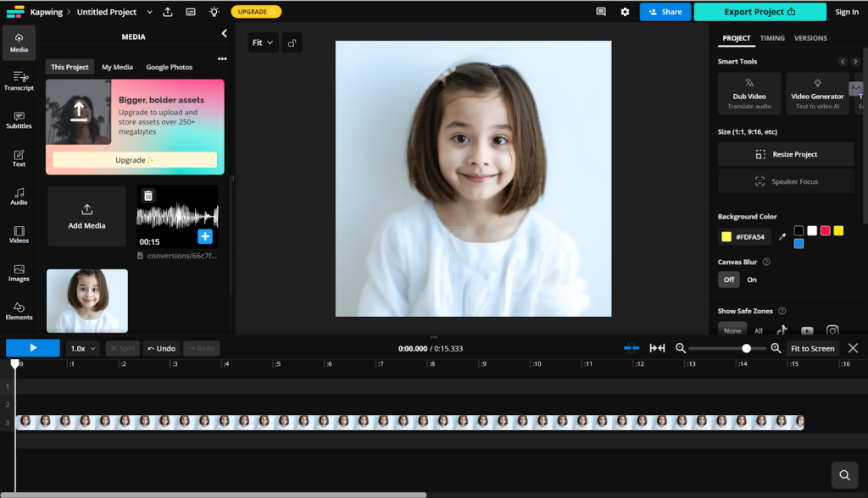868x498 pixels.
Task: Select the This Project media tab
Action: (x=70, y=67)
